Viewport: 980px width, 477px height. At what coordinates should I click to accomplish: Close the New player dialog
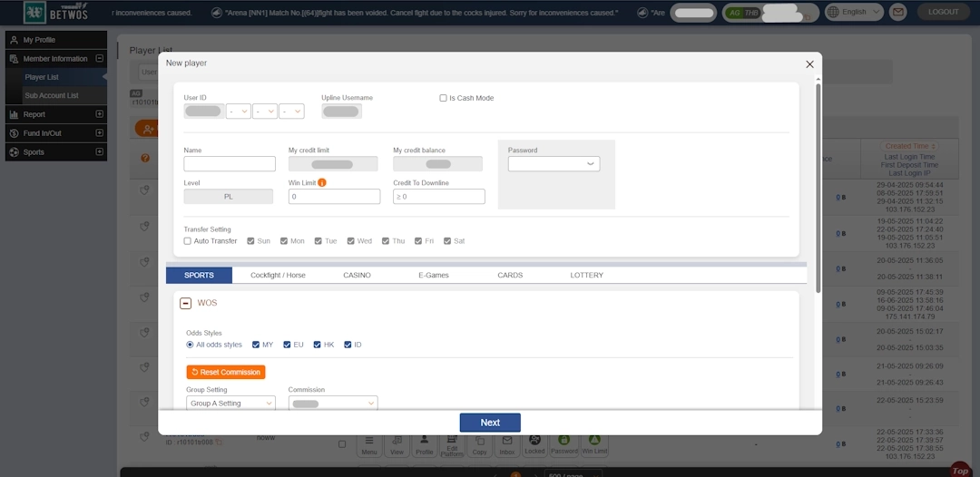click(x=809, y=64)
